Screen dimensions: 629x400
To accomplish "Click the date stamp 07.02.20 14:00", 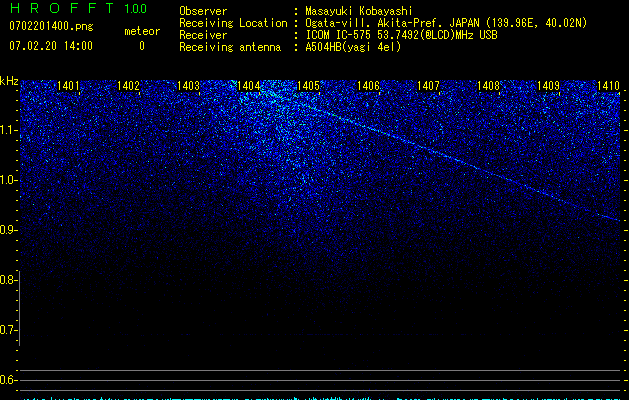I will coord(51,46).
